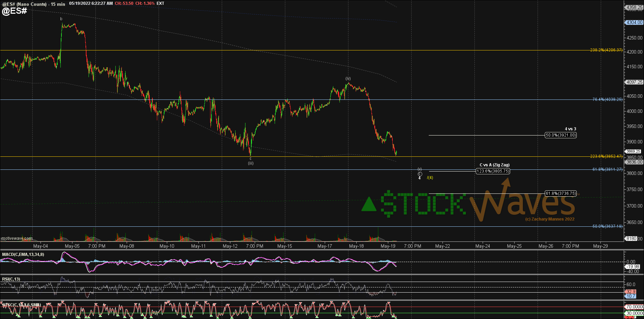Click the May-29 date label
The image size is (644, 319).
[x=600, y=246]
